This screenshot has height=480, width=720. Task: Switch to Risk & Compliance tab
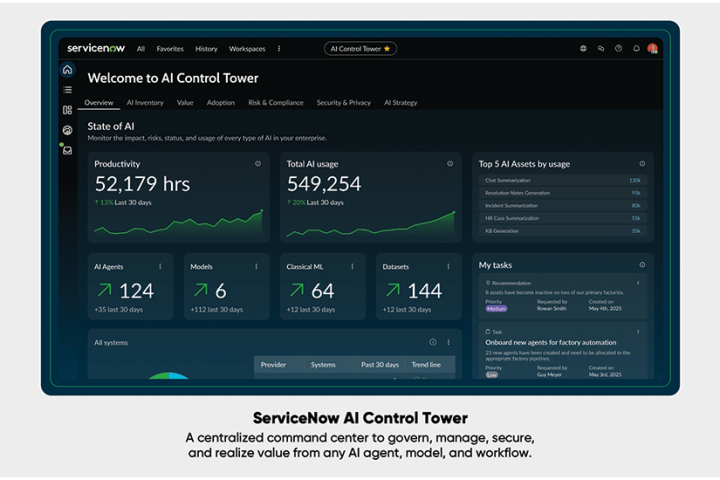276,102
